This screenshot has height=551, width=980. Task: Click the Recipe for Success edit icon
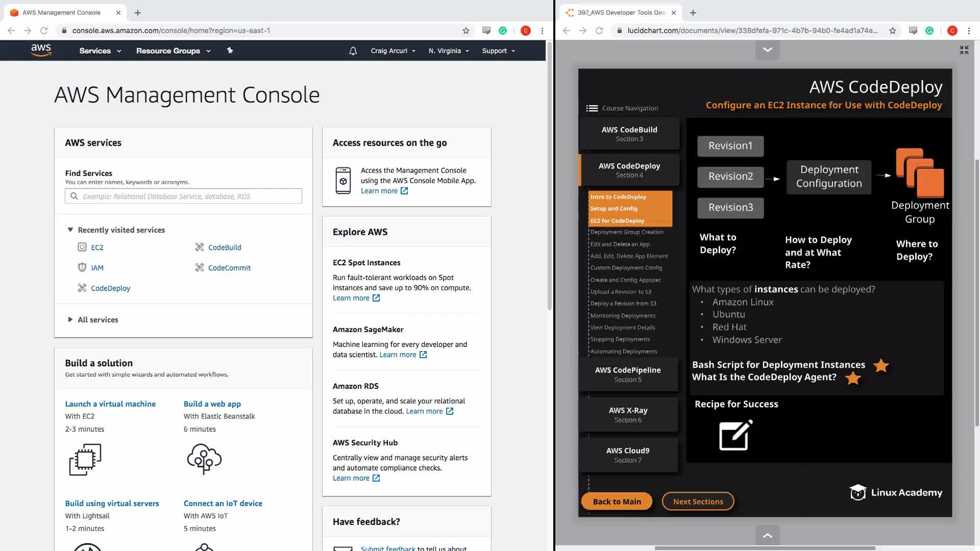coord(736,435)
